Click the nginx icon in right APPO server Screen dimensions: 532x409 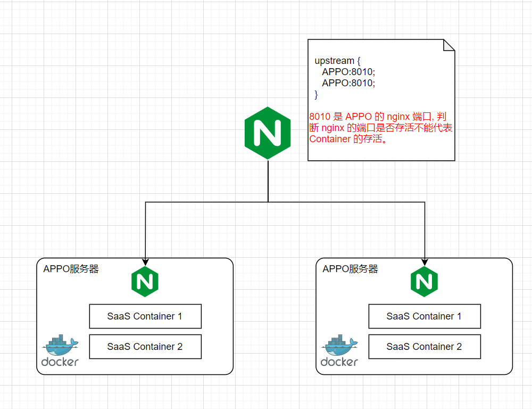click(x=424, y=282)
